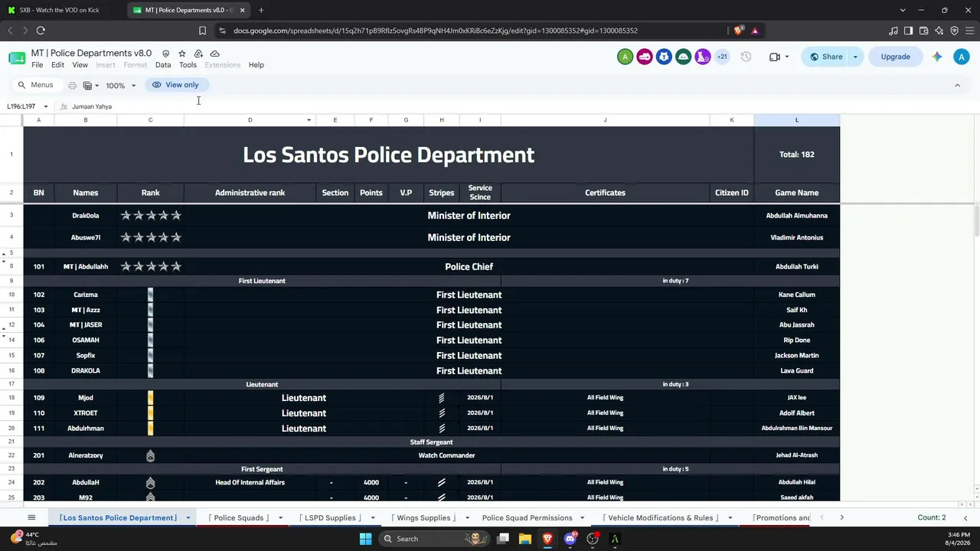Search the menus with the magnifier box
This screenshot has width=980, height=551.
35,85
